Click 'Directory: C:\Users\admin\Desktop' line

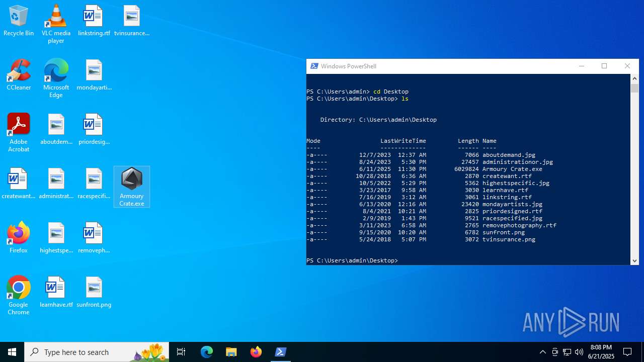pos(378,120)
